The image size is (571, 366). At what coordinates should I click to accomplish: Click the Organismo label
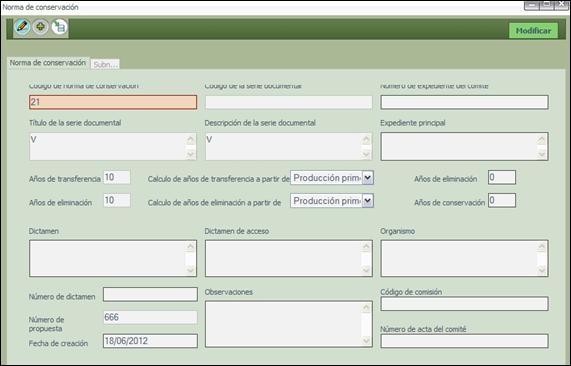397,231
